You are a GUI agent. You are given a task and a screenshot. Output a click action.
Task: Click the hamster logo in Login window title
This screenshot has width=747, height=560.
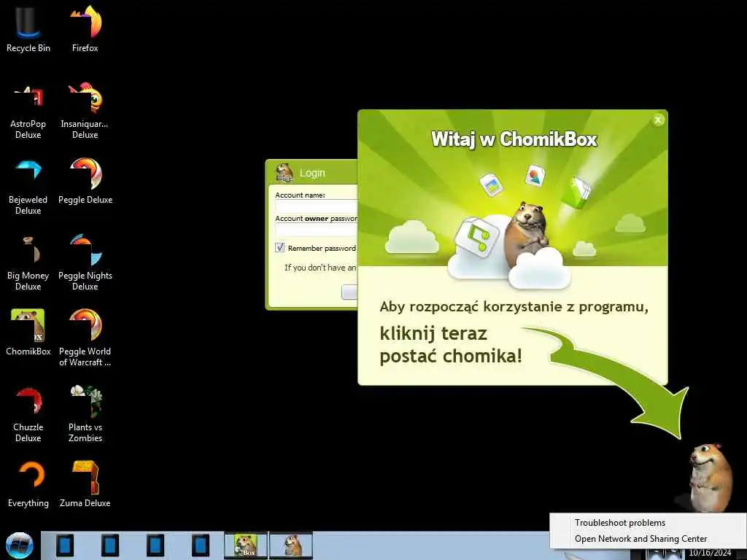click(x=285, y=173)
